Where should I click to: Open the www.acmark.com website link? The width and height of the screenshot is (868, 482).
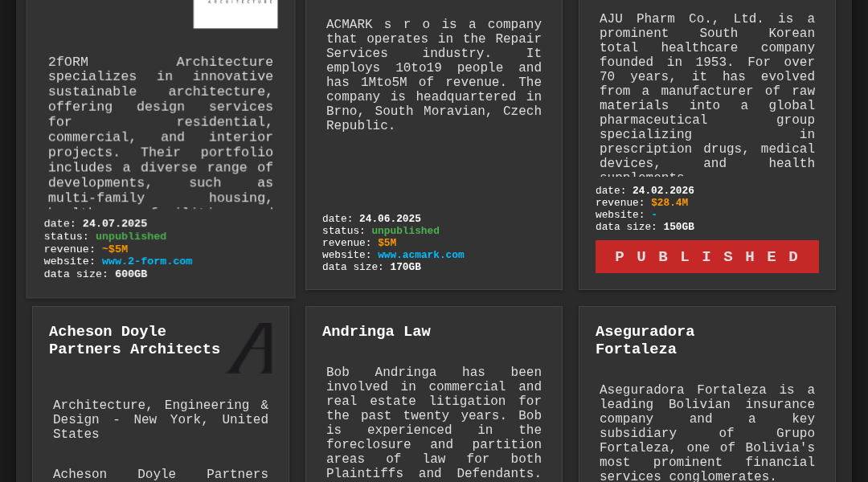click(420, 255)
